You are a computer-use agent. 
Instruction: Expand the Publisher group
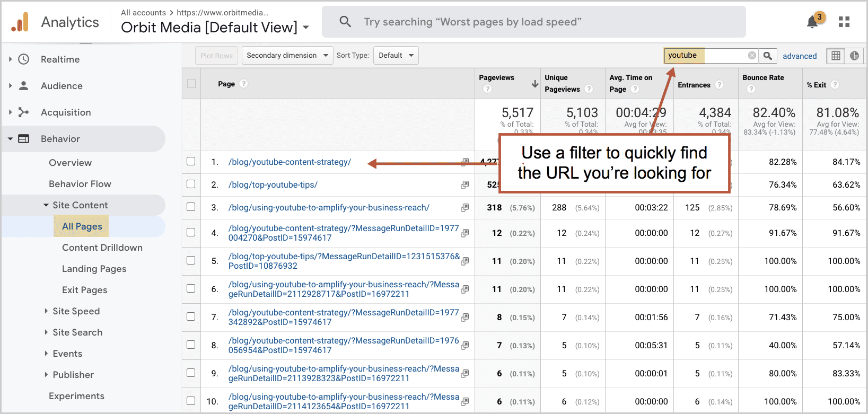click(x=46, y=375)
